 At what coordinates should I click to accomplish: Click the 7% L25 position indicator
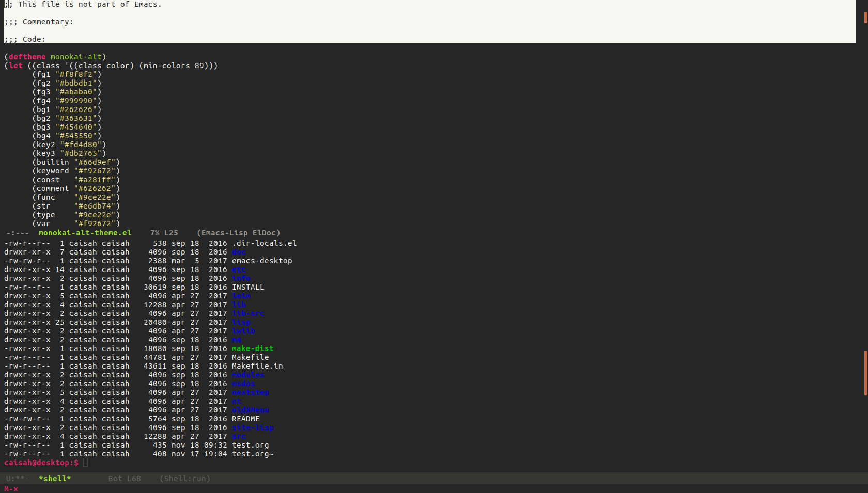(164, 233)
